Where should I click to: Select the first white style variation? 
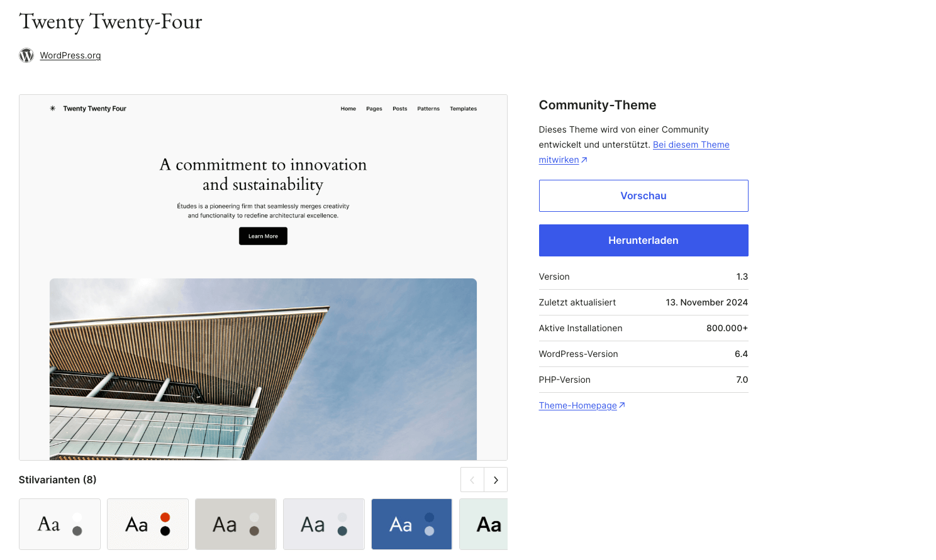point(60,524)
